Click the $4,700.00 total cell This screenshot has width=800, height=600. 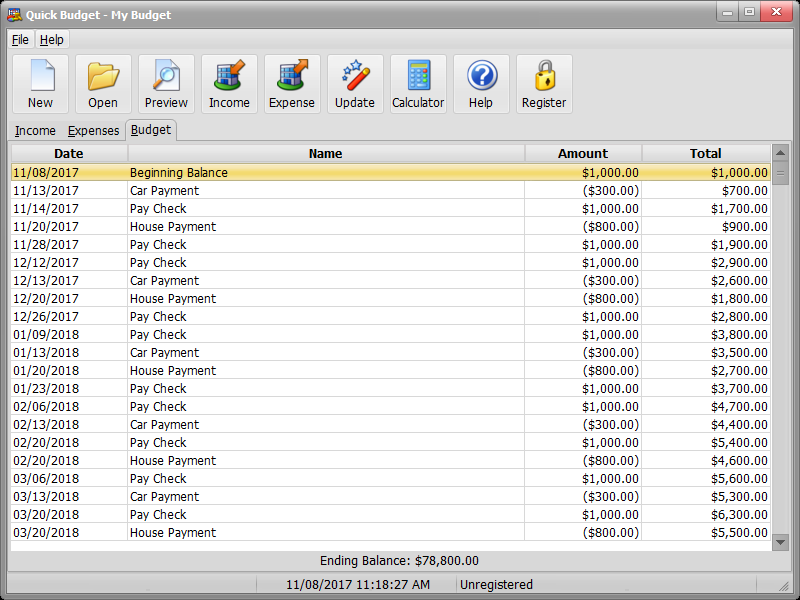706,407
